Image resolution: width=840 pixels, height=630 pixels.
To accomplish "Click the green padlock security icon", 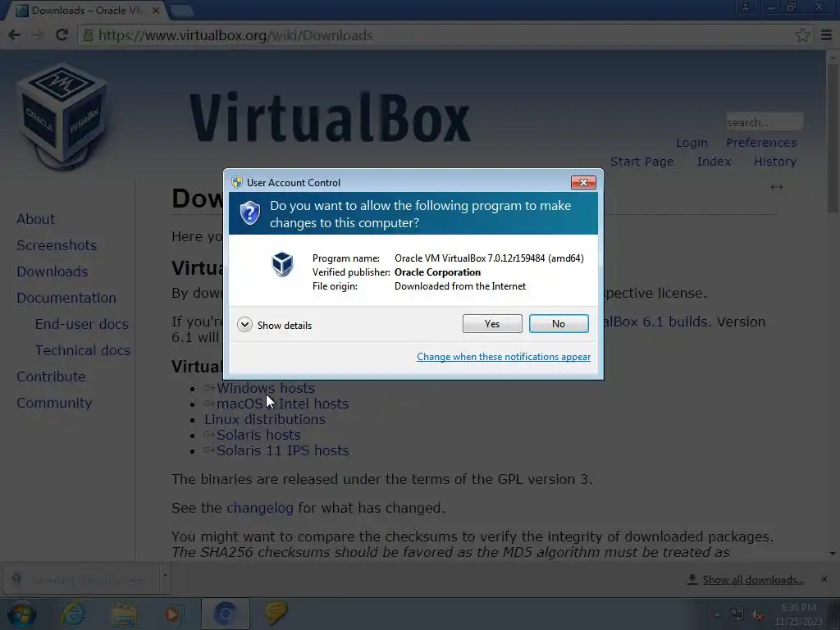I will [88, 35].
